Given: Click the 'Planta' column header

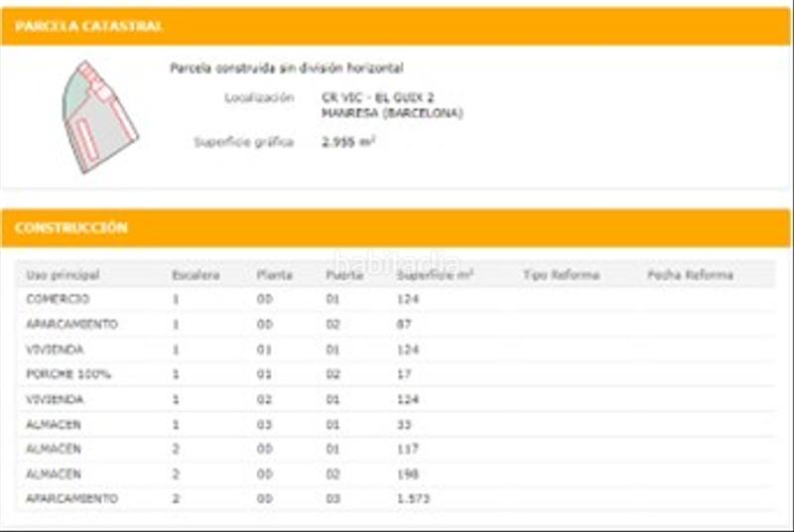Looking at the screenshot, I should (274, 275).
